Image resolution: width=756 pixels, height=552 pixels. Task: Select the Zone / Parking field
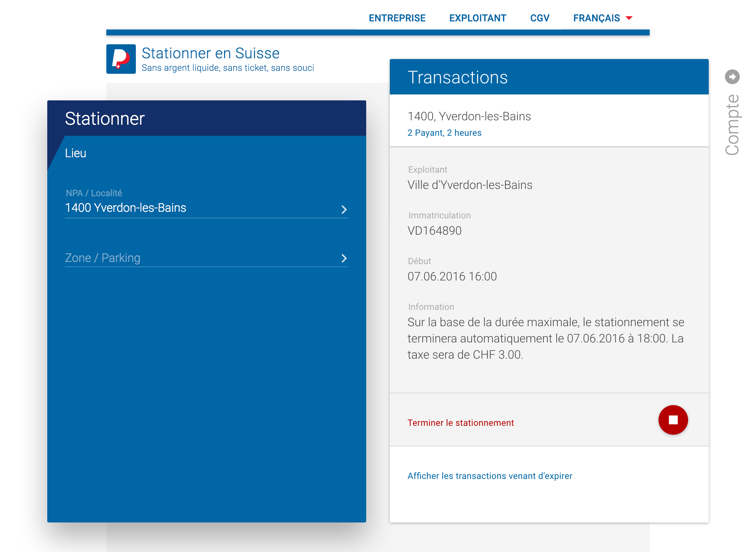(x=207, y=258)
